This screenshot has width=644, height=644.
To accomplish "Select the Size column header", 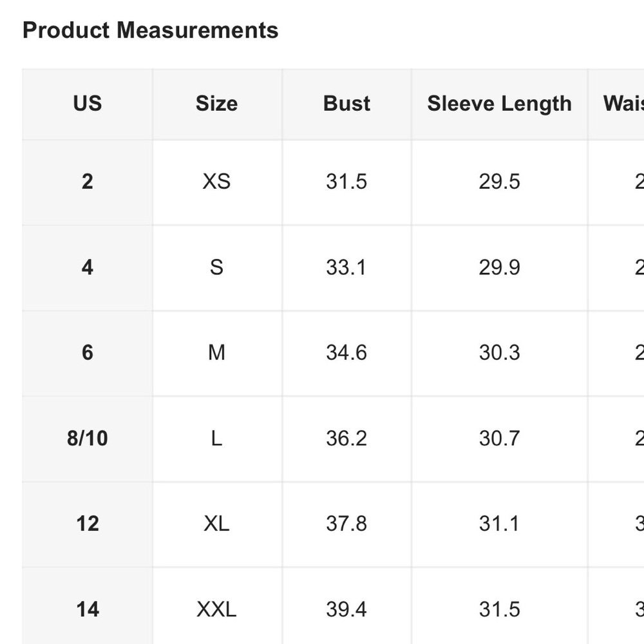I will pos(216,104).
